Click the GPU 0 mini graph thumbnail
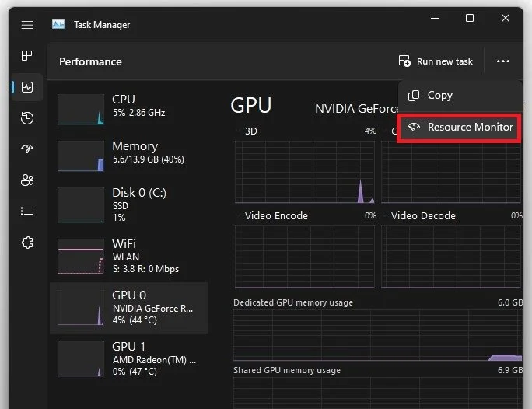The width and height of the screenshot is (532, 409). 81,308
